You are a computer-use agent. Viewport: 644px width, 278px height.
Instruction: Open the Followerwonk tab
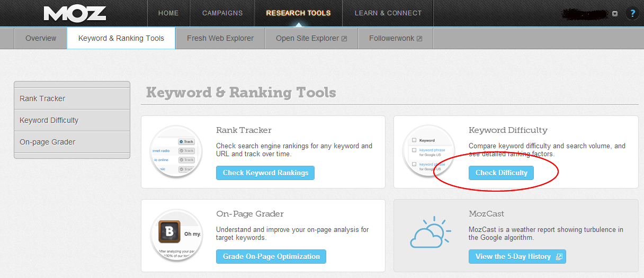coord(396,38)
